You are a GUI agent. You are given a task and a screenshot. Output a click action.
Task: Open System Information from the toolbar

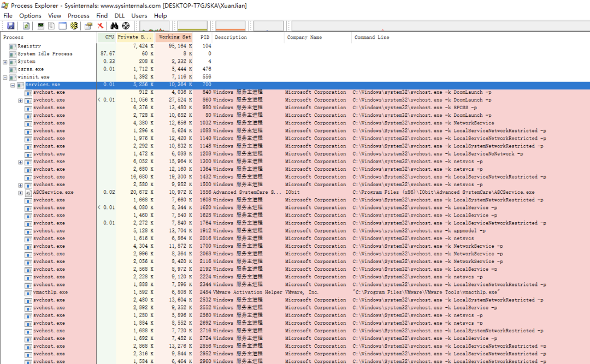point(41,26)
